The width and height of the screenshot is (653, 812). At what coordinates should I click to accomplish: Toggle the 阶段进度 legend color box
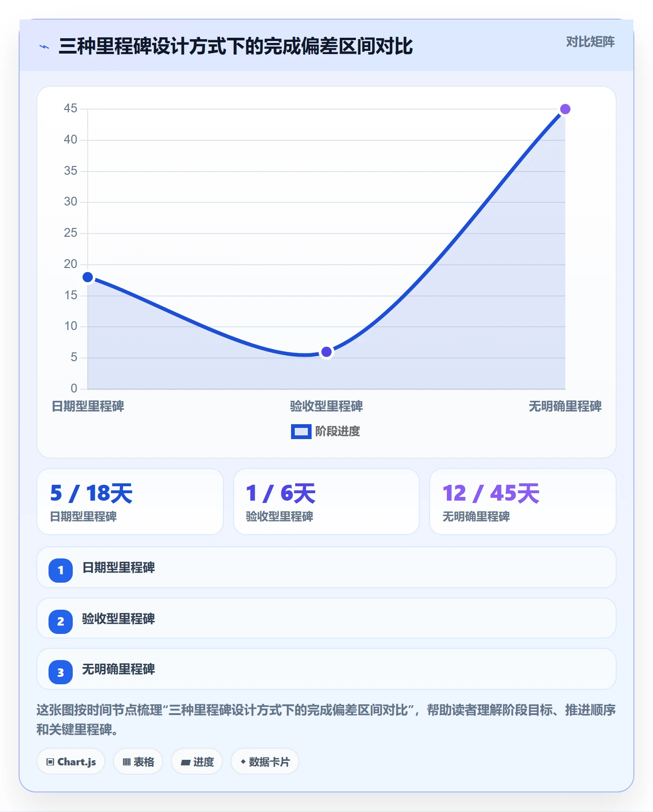[x=301, y=432]
